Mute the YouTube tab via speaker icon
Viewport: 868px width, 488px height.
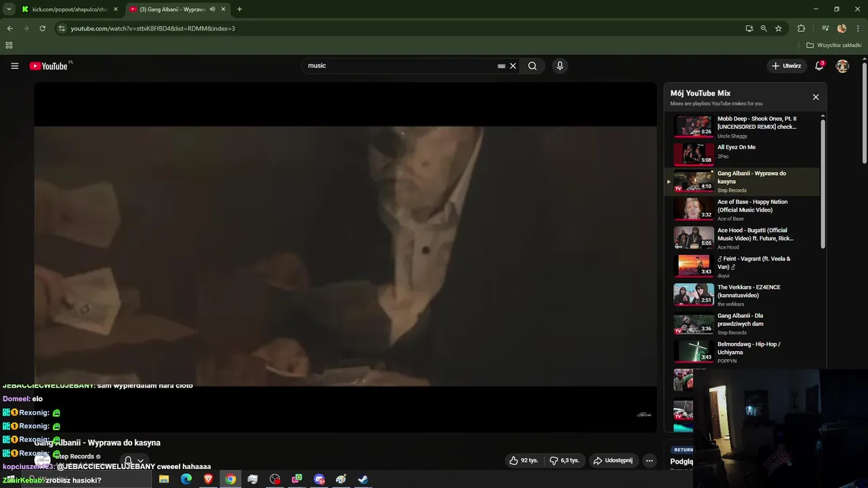point(212,9)
